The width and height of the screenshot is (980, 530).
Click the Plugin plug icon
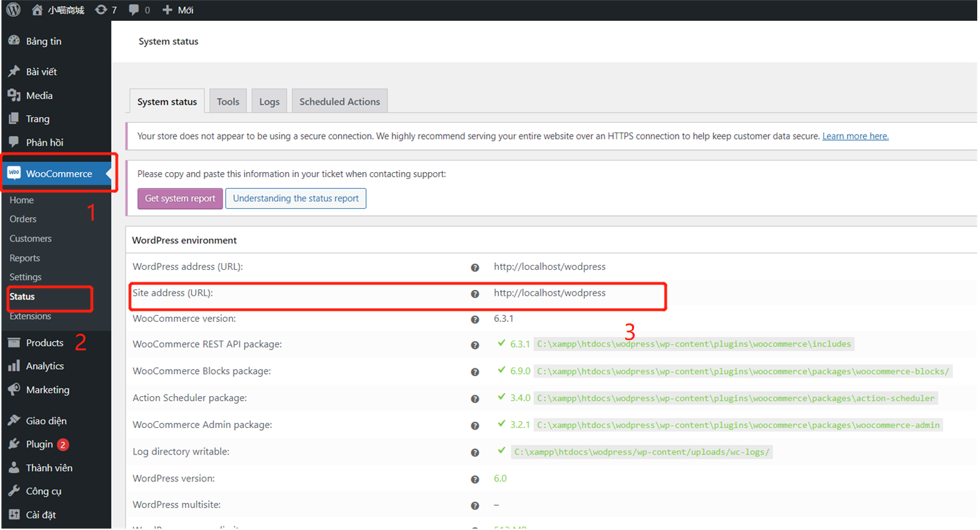(14, 444)
